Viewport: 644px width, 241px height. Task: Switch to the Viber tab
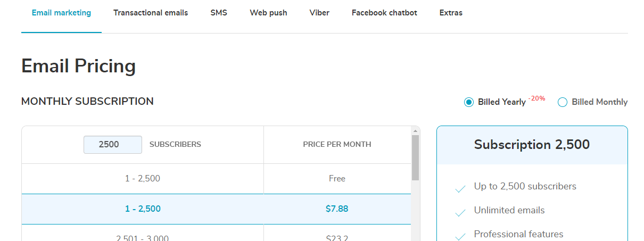[319, 13]
